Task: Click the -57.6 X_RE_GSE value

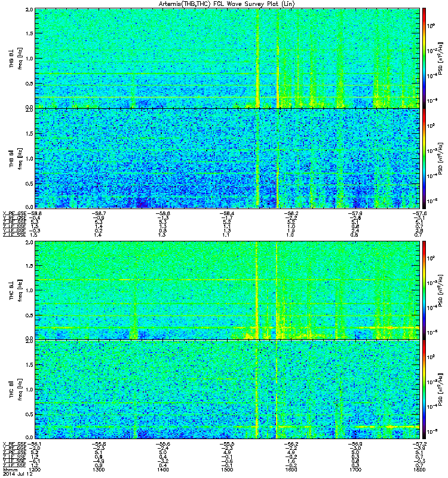Action: [419, 214]
